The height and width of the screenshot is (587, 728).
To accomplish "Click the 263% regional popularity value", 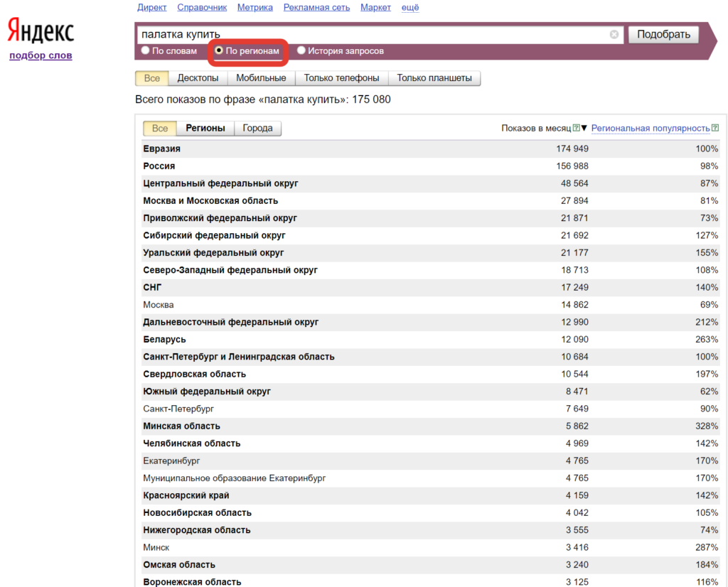I will click(707, 340).
